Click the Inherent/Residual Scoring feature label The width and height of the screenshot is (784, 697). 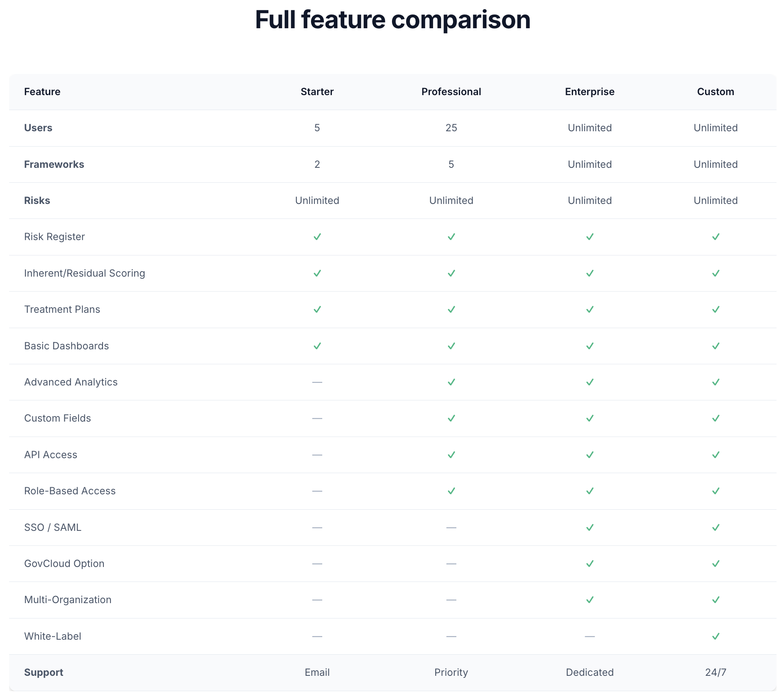click(85, 273)
